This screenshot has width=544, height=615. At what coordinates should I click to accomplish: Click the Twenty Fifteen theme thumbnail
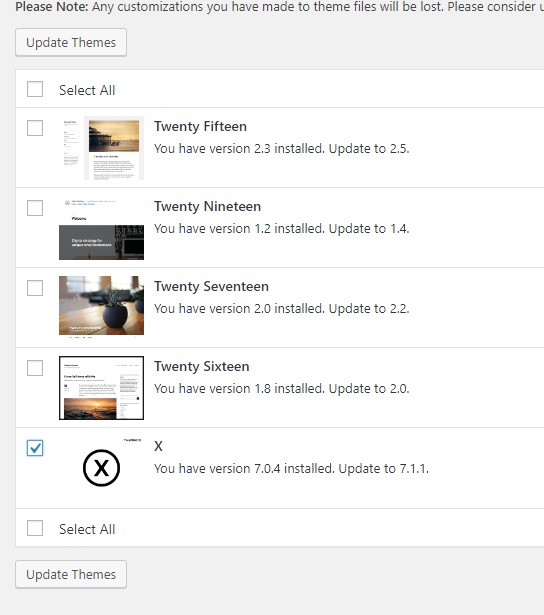(x=102, y=148)
